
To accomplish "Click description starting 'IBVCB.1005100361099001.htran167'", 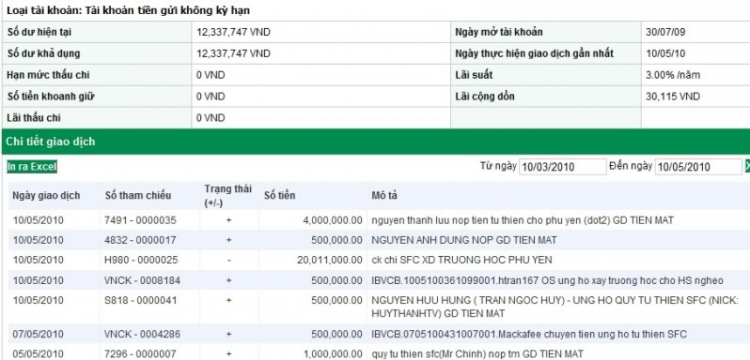I will coord(547,281).
